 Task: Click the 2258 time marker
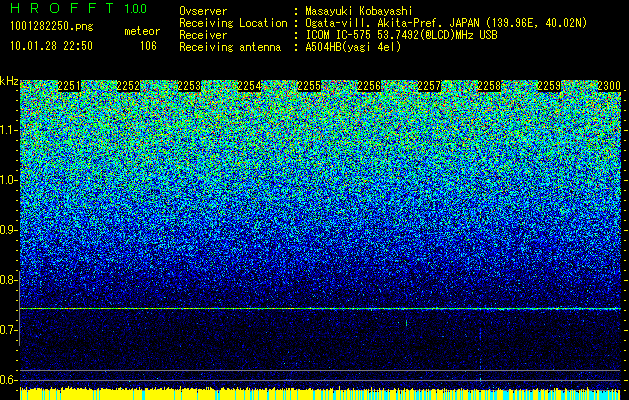489,86
